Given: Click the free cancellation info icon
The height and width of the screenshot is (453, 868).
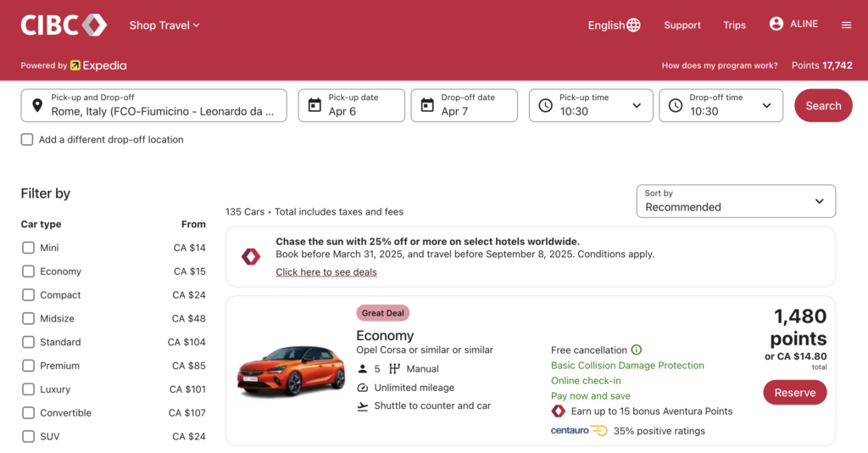Looking at the screenshot, I should [637, 350].
